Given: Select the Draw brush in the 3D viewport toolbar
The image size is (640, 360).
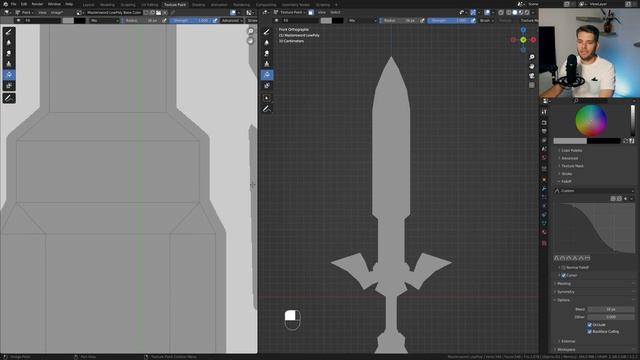Looking at the screenshot, I should (x=267, y=32).
